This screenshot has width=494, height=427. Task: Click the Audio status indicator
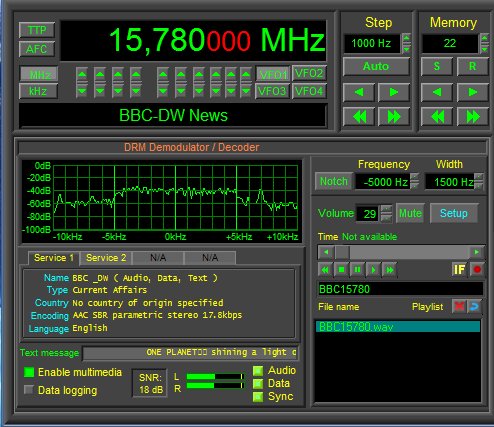[x=258, y=371]
